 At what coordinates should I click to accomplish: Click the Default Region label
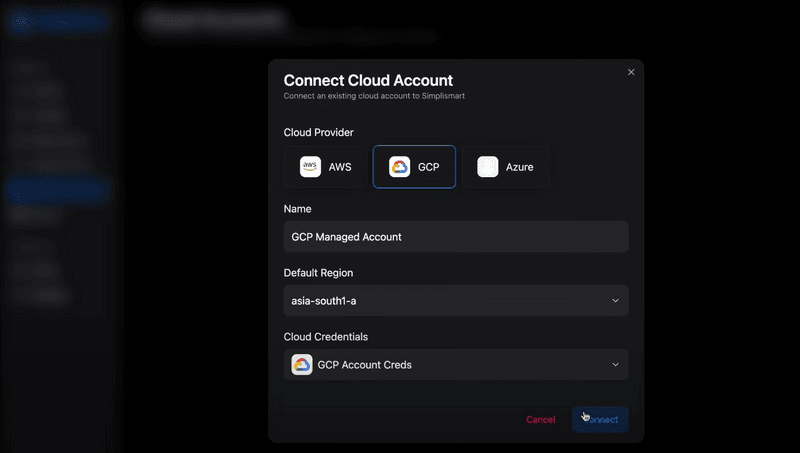[318, 273]
